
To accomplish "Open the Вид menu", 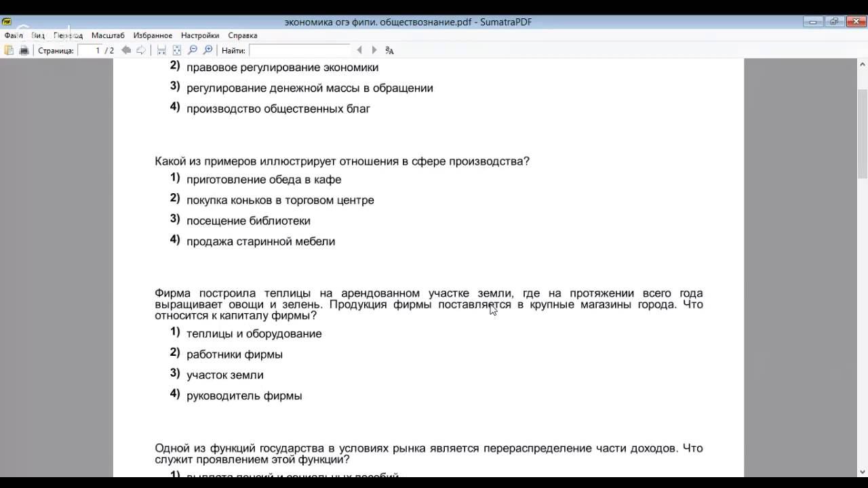I will coord(38,35).
